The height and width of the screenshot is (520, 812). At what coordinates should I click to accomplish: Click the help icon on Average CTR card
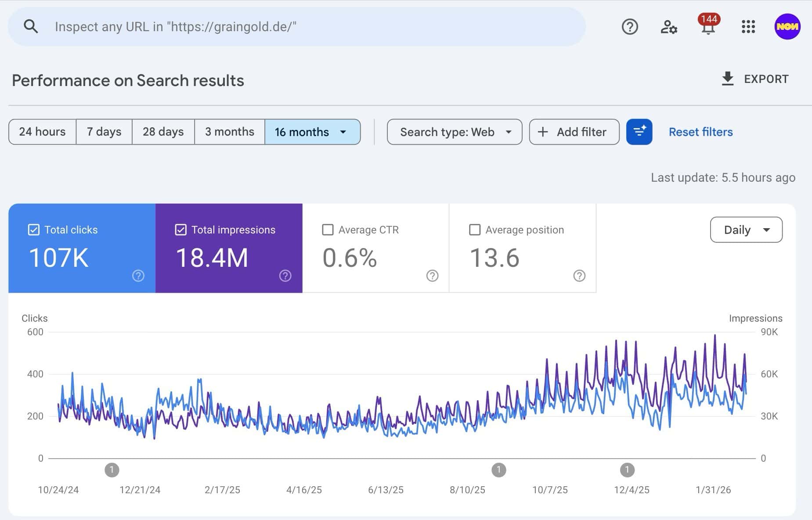[433, 276]
